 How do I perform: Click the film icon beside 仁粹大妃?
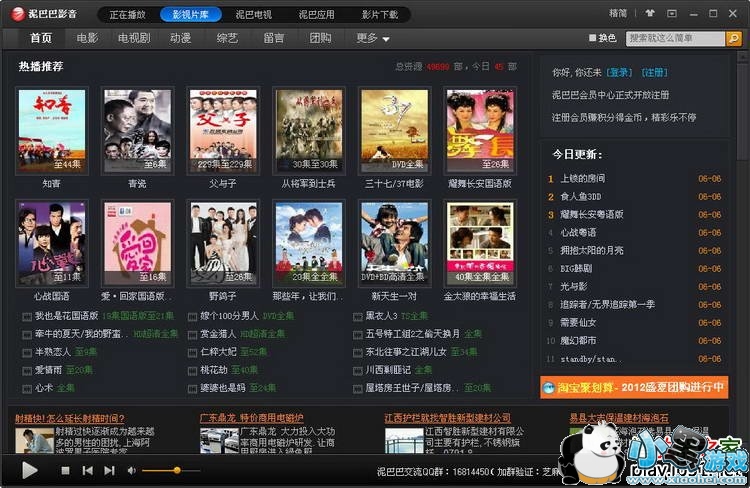[x=192, y=353]
